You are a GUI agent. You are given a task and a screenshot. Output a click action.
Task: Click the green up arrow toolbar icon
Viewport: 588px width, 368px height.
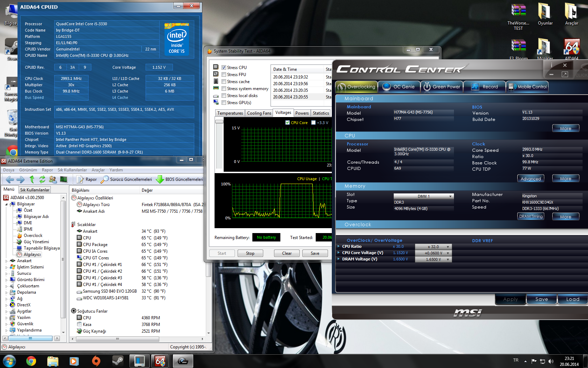point(32,179)
